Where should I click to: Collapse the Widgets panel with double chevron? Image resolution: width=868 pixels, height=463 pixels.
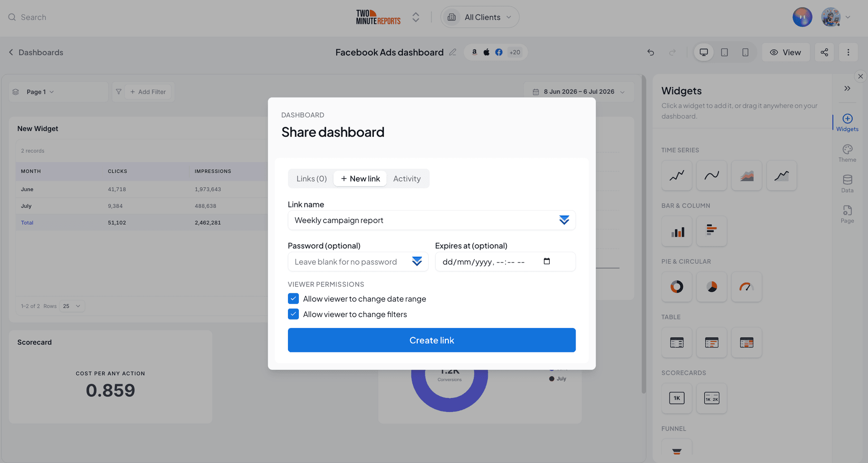(847, 89)
